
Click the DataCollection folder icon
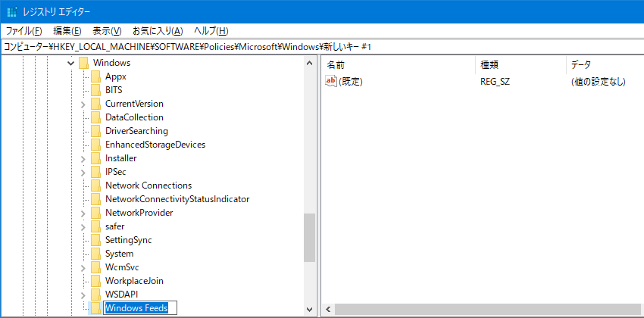95,117
